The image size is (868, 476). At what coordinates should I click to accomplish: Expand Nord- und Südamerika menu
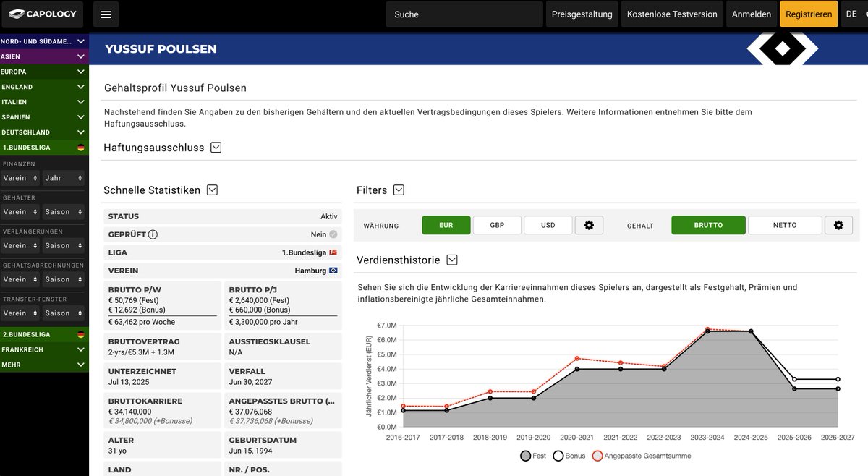44,41
